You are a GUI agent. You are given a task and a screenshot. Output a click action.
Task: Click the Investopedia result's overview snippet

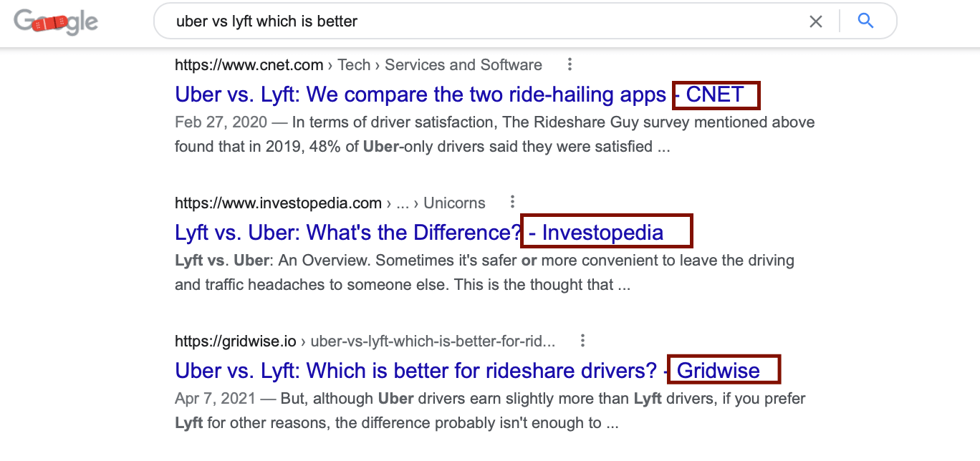[484, 273]
